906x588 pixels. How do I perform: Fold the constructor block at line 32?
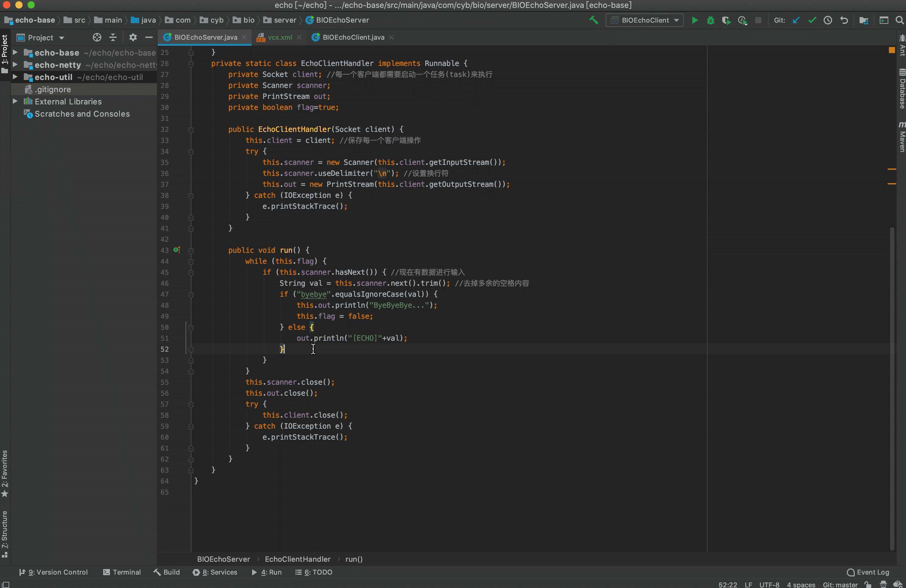click(191, 129)
